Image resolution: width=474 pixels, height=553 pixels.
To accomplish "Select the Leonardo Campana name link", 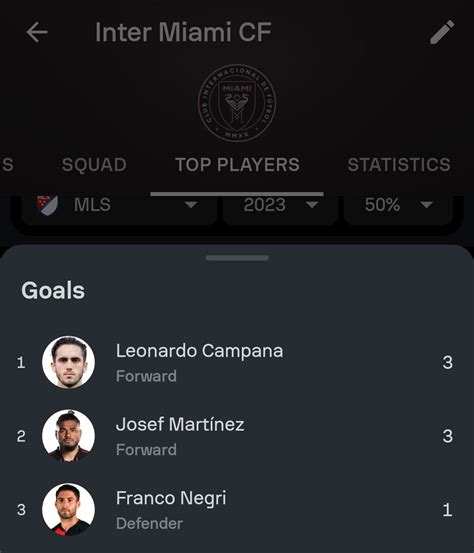I will (x=200, y=351).
